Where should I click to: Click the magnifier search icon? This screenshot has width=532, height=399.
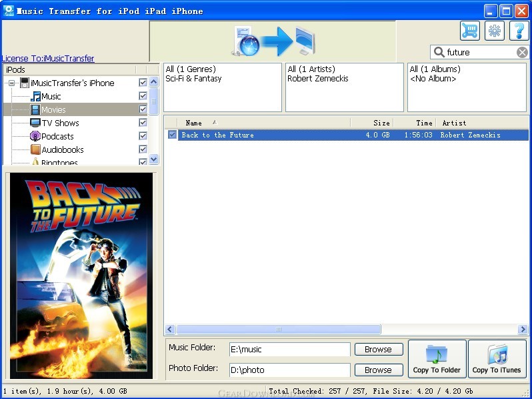(x=439, y=52)
